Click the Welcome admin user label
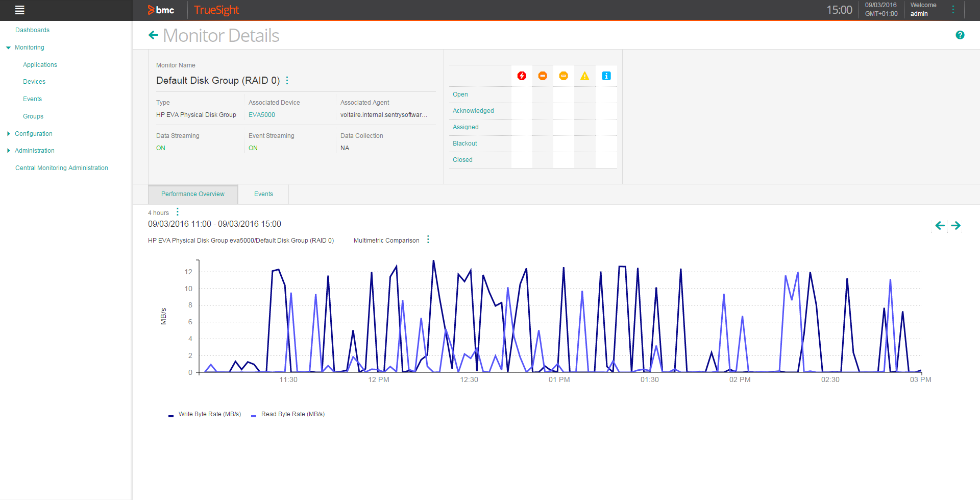The image size is (980, 500). (923, 10)
